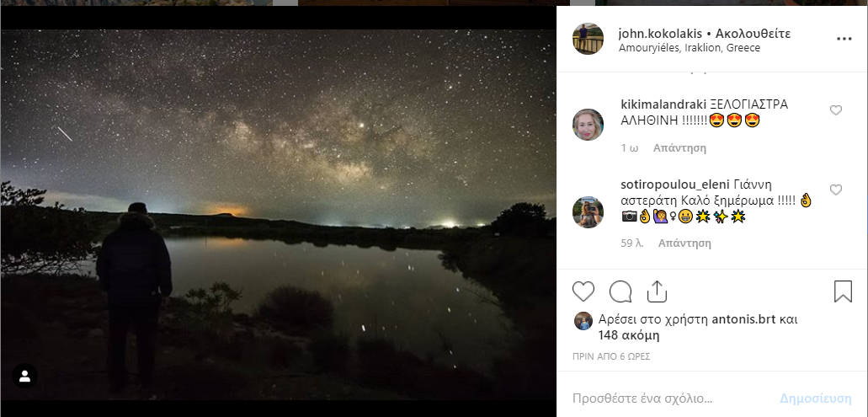The height and width of the screenshot is (417, 868).
Task: Like the post with the heart icon
Action: click(x=583, y=291)
